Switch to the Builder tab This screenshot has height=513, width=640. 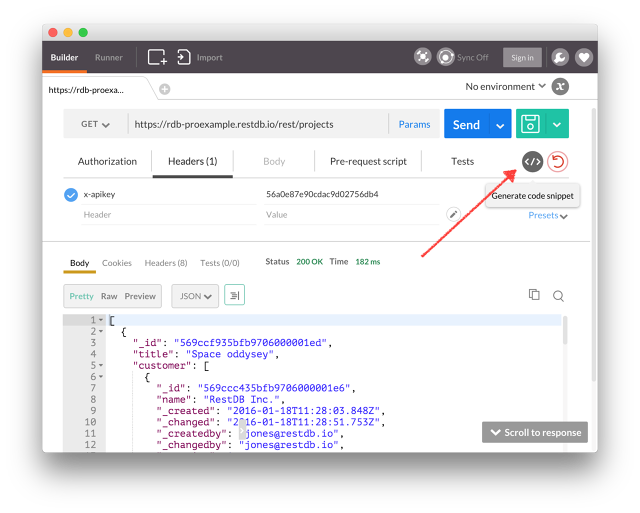point(64,57)
